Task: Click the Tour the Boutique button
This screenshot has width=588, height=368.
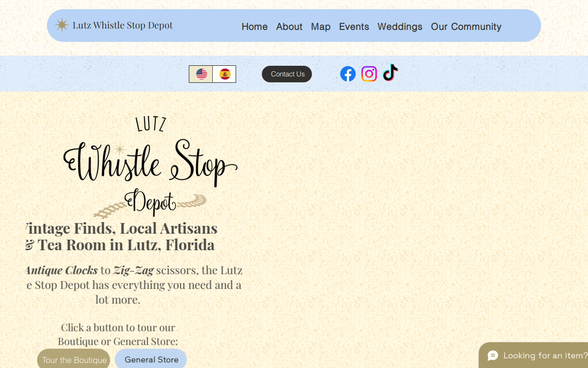Action: click(73, 359)
